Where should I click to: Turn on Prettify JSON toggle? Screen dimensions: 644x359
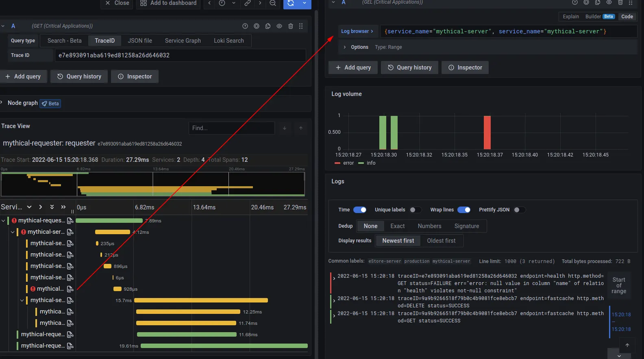coord(519,210)
